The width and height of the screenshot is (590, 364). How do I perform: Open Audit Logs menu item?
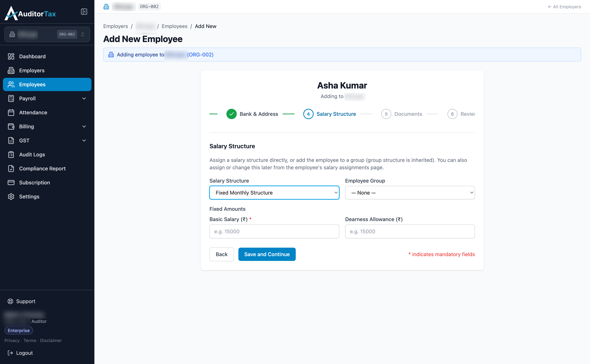47,154
